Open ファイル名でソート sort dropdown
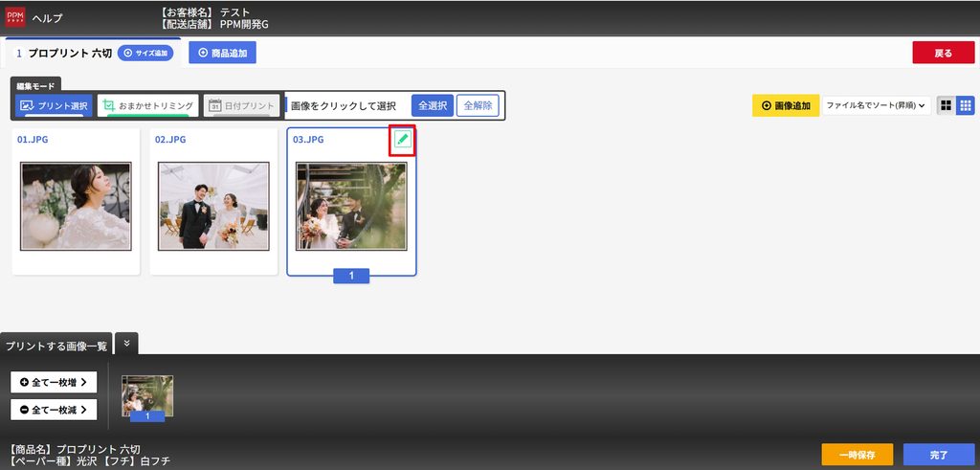980x470 pixels. (x=877, y=105)
